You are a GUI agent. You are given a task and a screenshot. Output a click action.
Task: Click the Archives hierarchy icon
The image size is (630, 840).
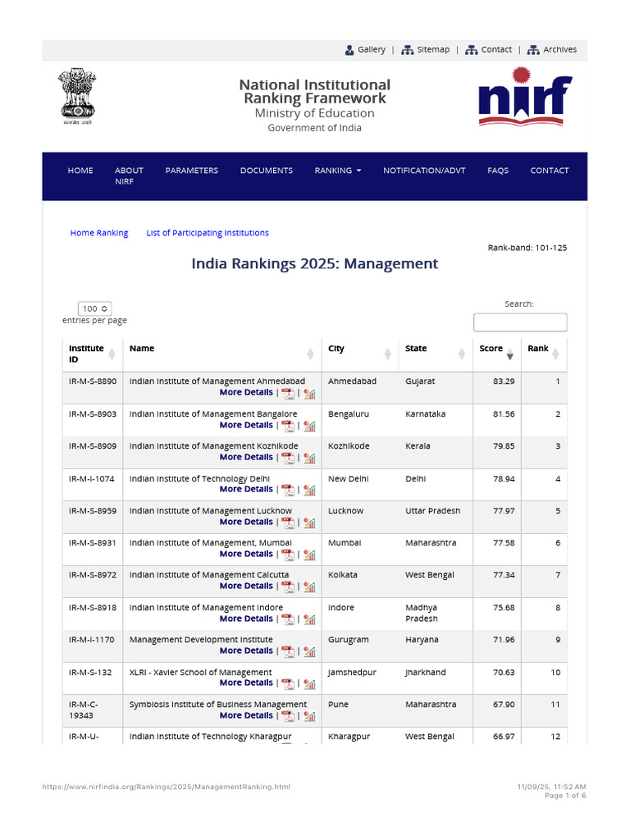[x=533, y=50]
